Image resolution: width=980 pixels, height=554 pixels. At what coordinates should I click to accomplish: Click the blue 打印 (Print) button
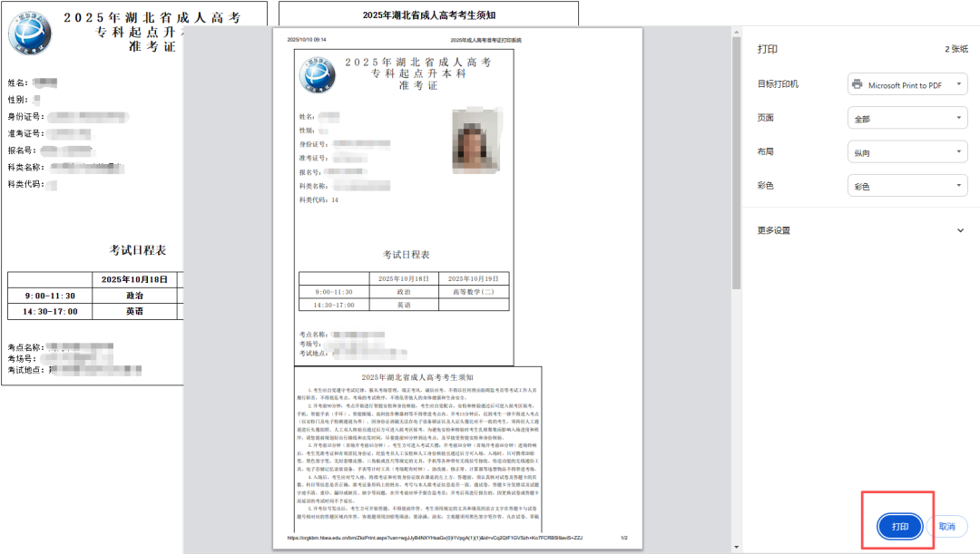(x=899, y=526)
